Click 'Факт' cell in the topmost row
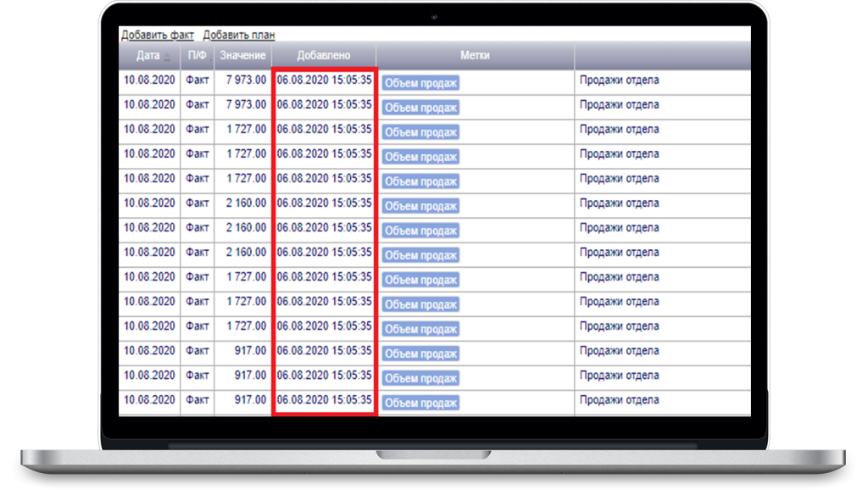Screen dimensions: 868x490 click(197, 80)
